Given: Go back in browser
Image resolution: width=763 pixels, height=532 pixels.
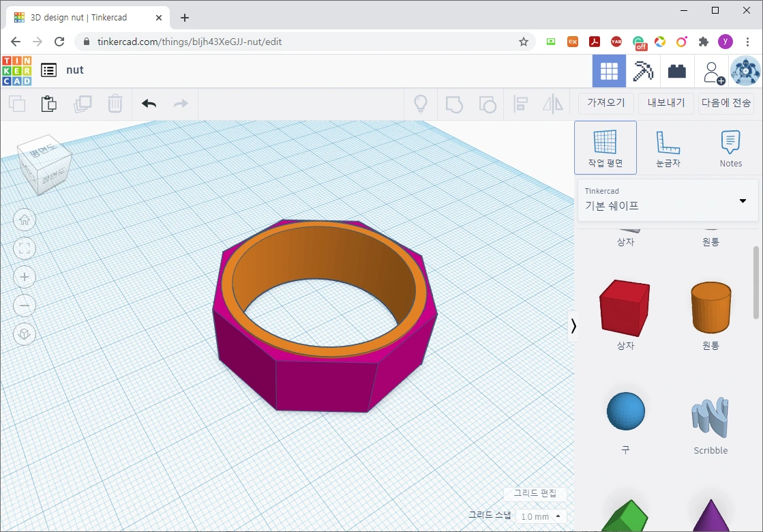Looking at the screenshot, I should pos(16,42).
